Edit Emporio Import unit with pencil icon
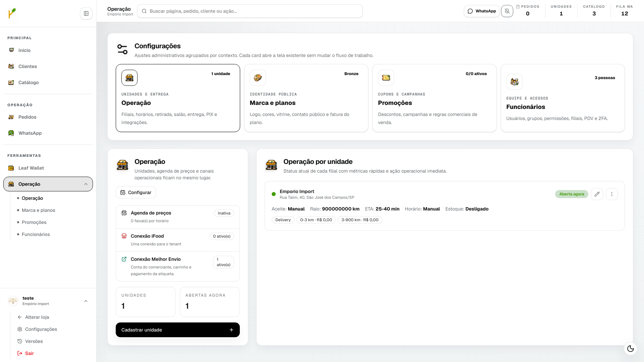644x362 pixels. point(597,194)
